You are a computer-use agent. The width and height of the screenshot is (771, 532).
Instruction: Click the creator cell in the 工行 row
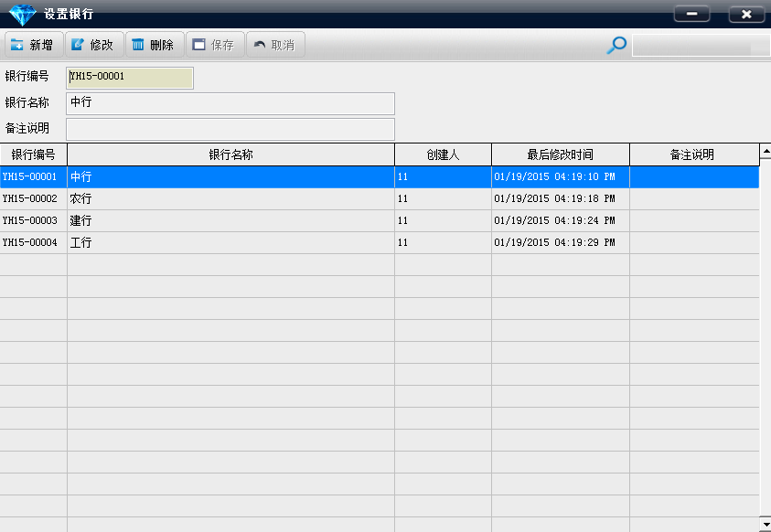click(x=443, y=242)
